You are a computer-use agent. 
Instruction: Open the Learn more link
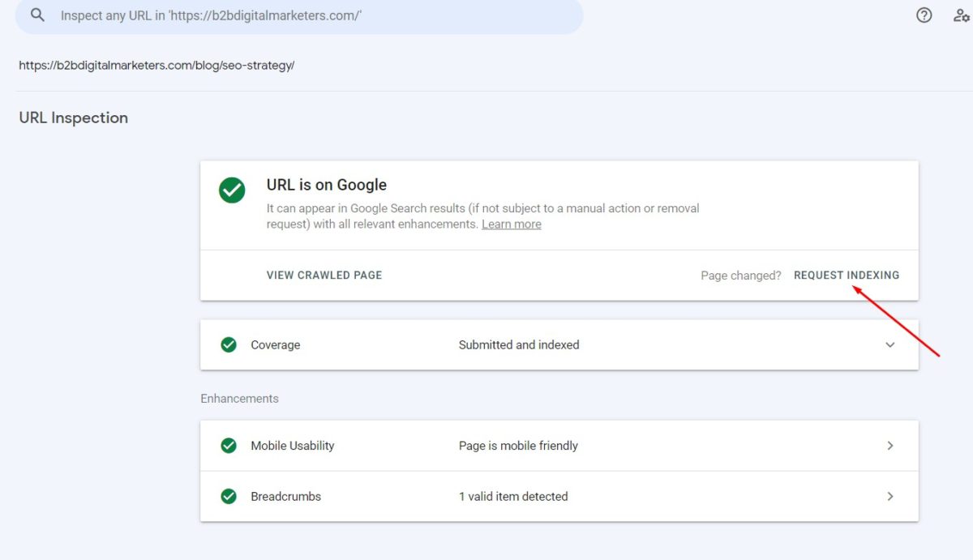511,224
